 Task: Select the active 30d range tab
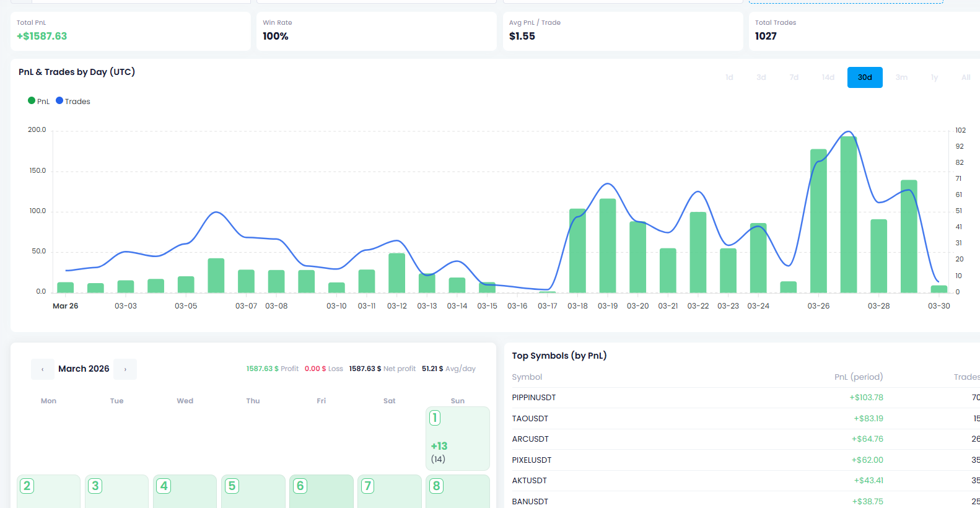pyautogui.click(x=865, y=77)
